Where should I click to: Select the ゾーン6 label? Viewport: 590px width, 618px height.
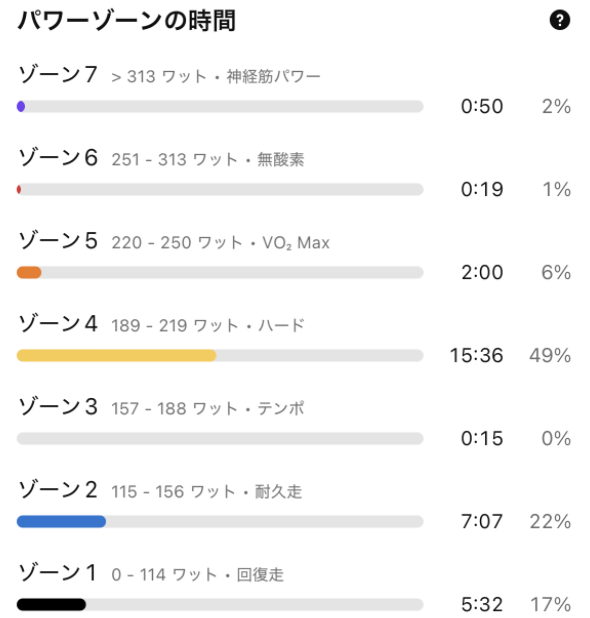(x=58, y=158)
